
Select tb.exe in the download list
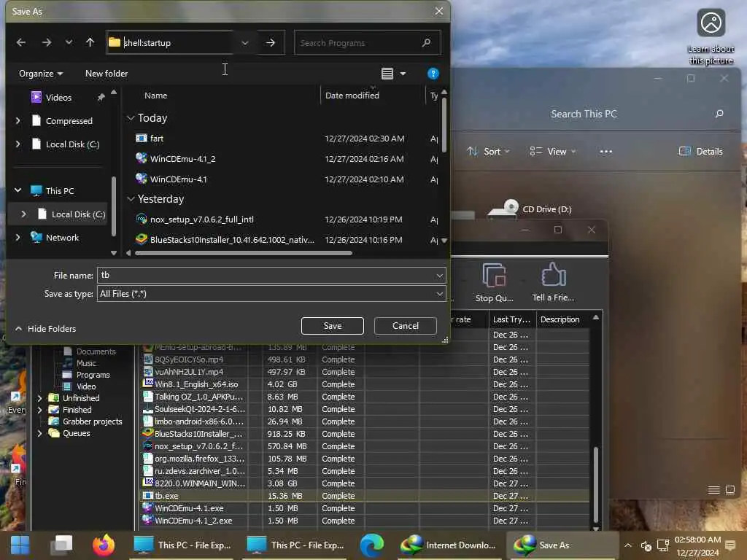click(167, 496)
